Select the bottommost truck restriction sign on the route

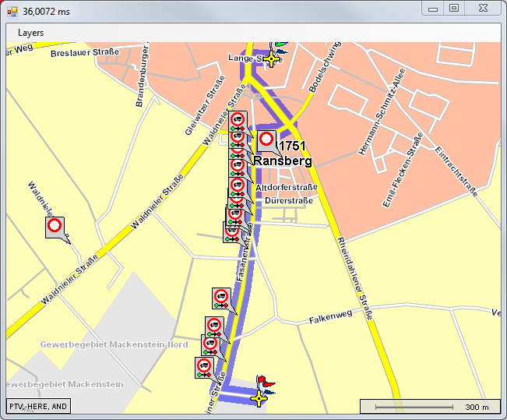tap(204, 366)
